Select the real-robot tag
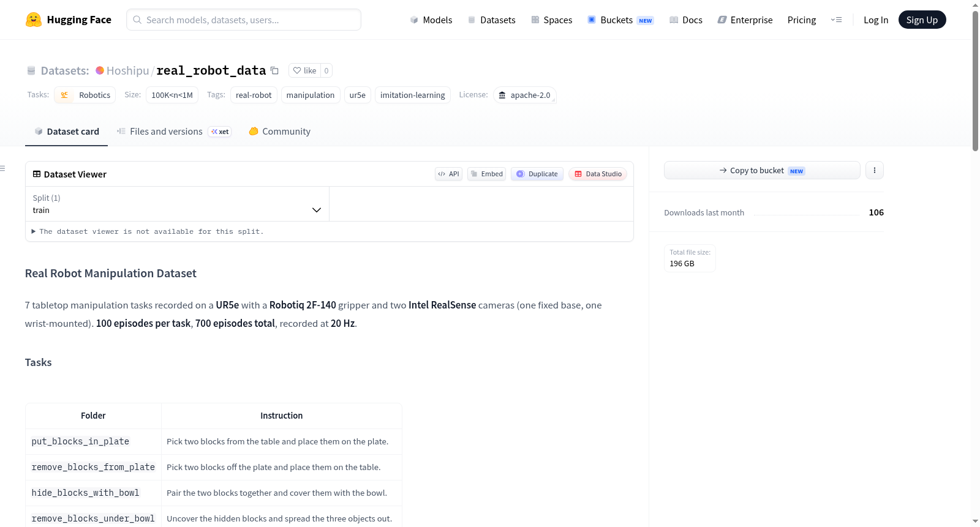 click(x=254, y=95)
